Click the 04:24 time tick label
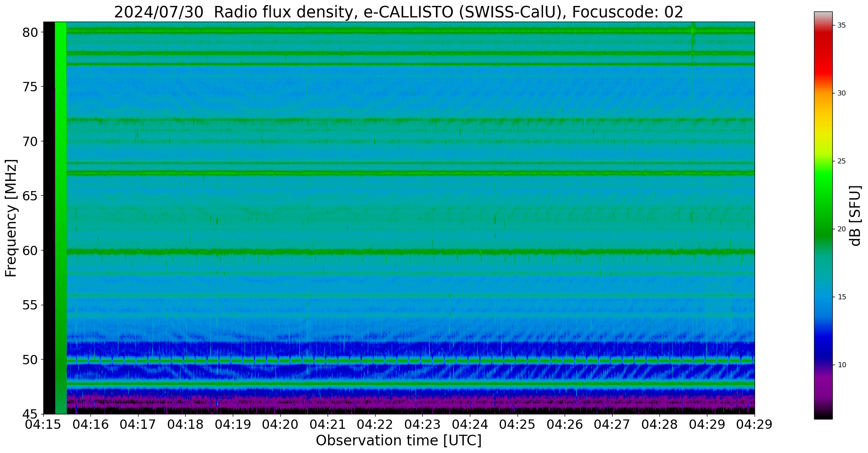Viewport: 868px width, 453px height. pos(470,425)
